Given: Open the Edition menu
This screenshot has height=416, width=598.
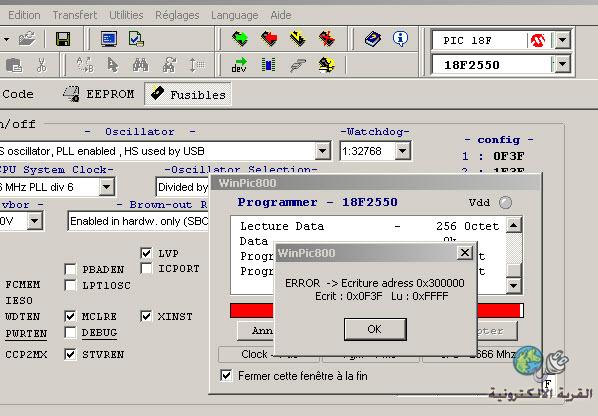Looking at the screenshot, I should pos(24,15).
